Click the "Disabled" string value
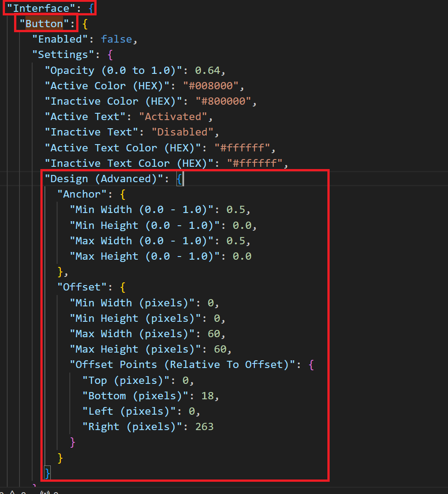Image resolution: width=448 pixels, height=494 pixels. tap(183, 132)
